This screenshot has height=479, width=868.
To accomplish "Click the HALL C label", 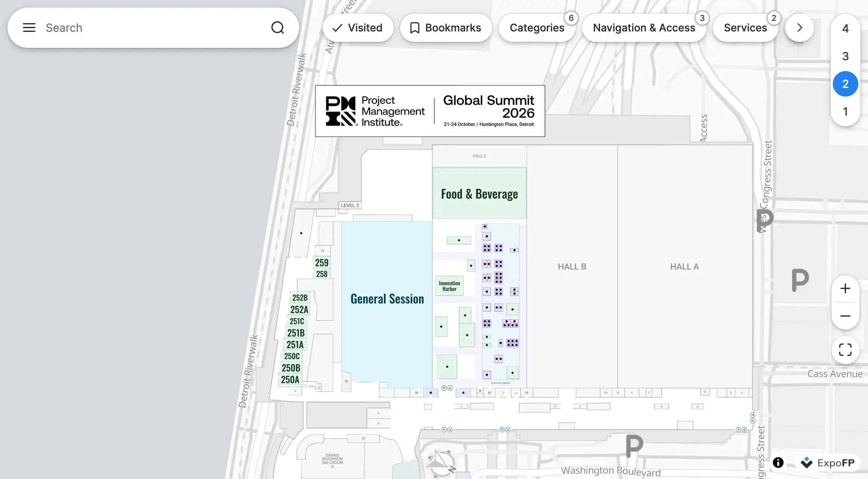I will [x=479, y=156].
